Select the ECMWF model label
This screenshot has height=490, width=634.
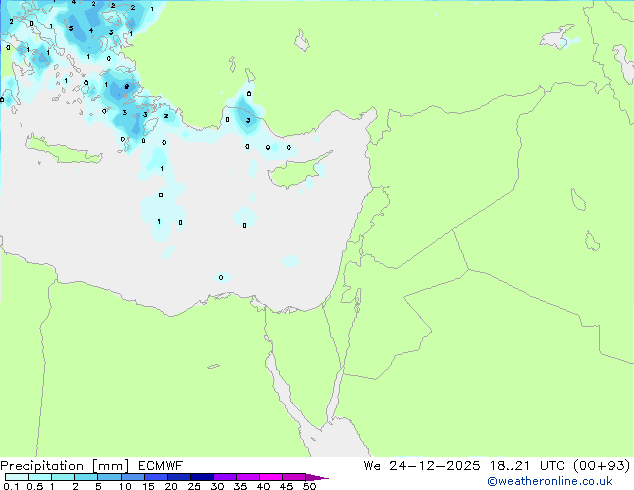pos(161,466)
